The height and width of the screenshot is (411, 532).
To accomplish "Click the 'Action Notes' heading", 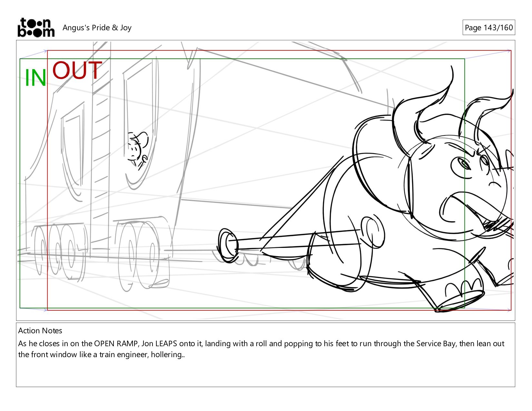I will [x=40, y=331].
